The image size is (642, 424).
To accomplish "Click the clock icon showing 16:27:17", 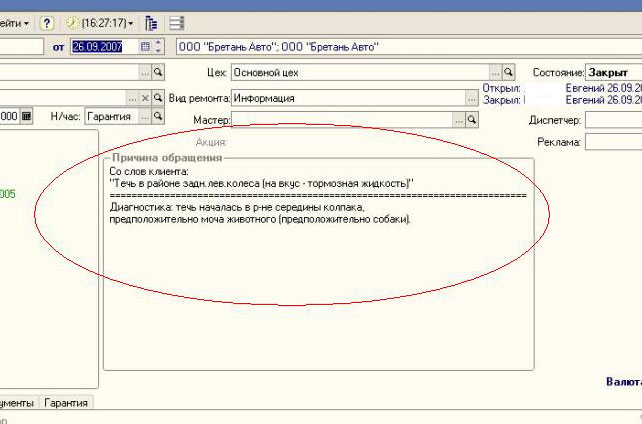I will click(72, 22).
